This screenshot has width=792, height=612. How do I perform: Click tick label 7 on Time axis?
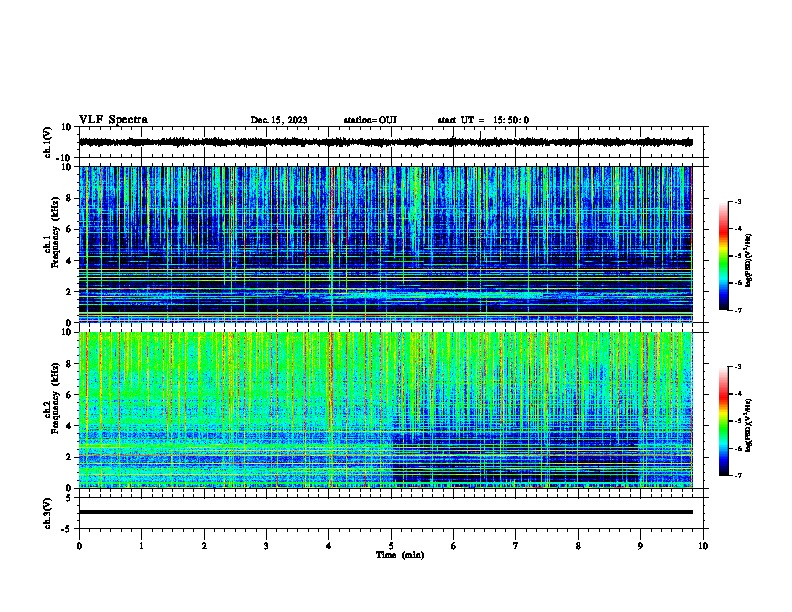516,546
